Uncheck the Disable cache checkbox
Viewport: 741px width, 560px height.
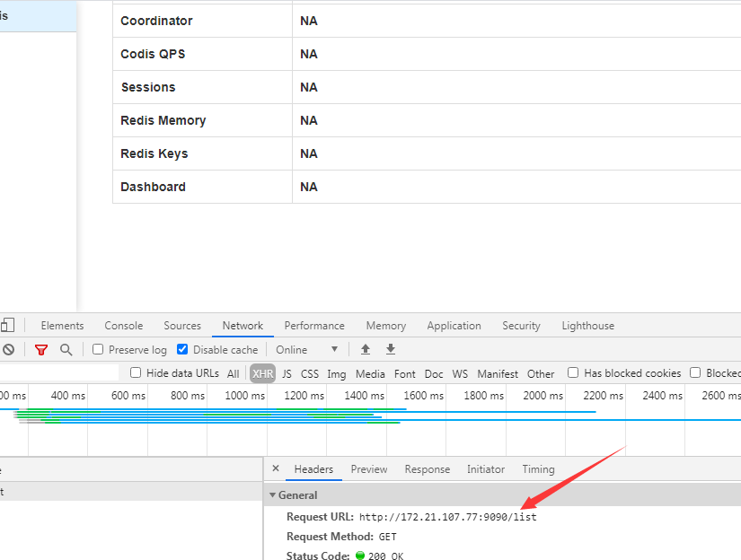182,349
